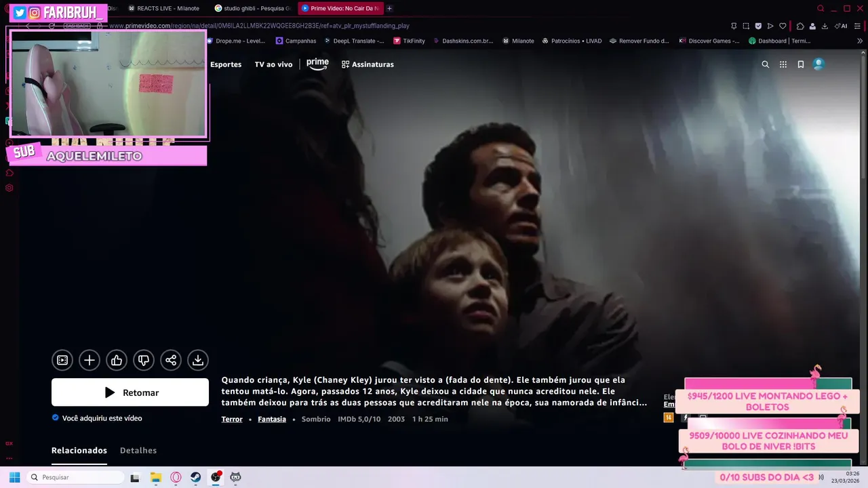This screenshot has height=488, width=868.
Task: Download the movie with the download icon
Action: point(198,361)
